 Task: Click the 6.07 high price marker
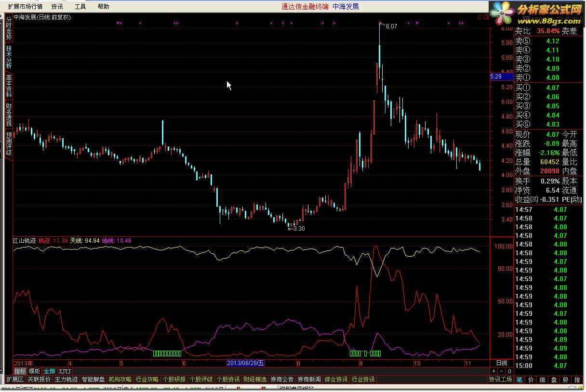pos(391,26)
